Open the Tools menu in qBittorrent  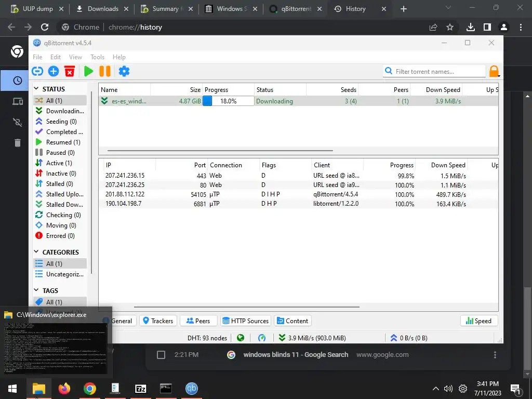click(97, 57)
